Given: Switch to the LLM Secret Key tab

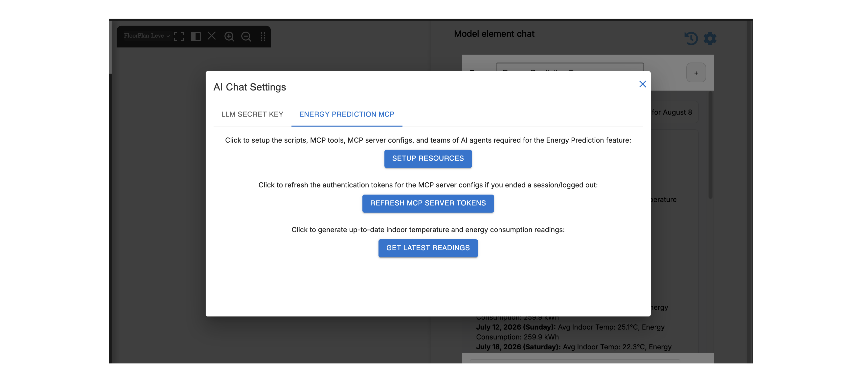Looking at the screenshot, I should [252, 114].
